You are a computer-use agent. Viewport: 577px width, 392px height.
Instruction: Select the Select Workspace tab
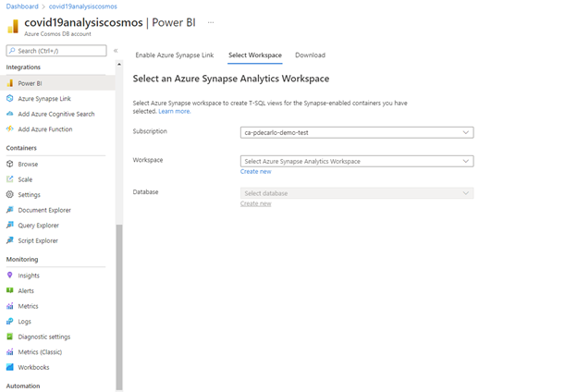[x=255, y=55]
